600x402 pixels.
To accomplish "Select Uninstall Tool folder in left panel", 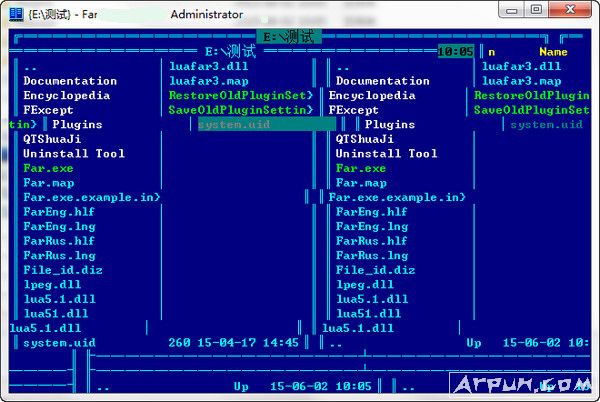I will [74, 154].
